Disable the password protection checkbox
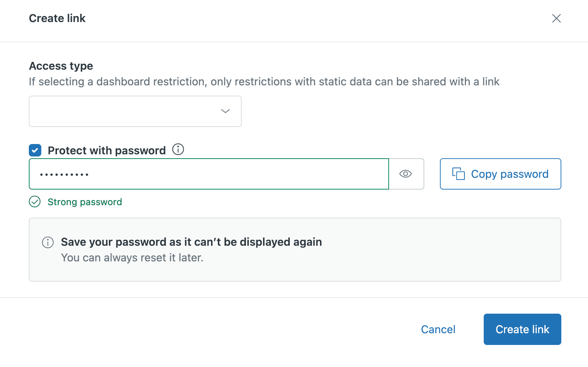Screen dimensions: 588x367 (35, 150)
